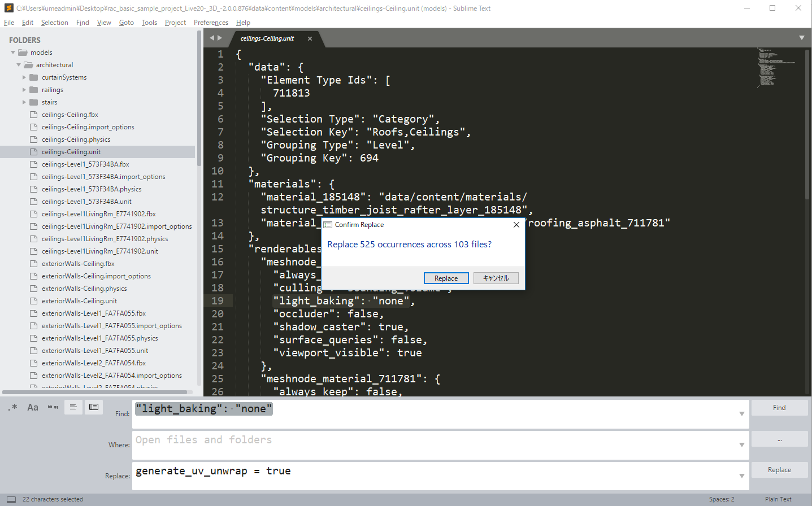Viewport: 812px width, 506px height.
Task: Toggle whole word matching option
Action: pyautogui.click(x=53, y=407)
